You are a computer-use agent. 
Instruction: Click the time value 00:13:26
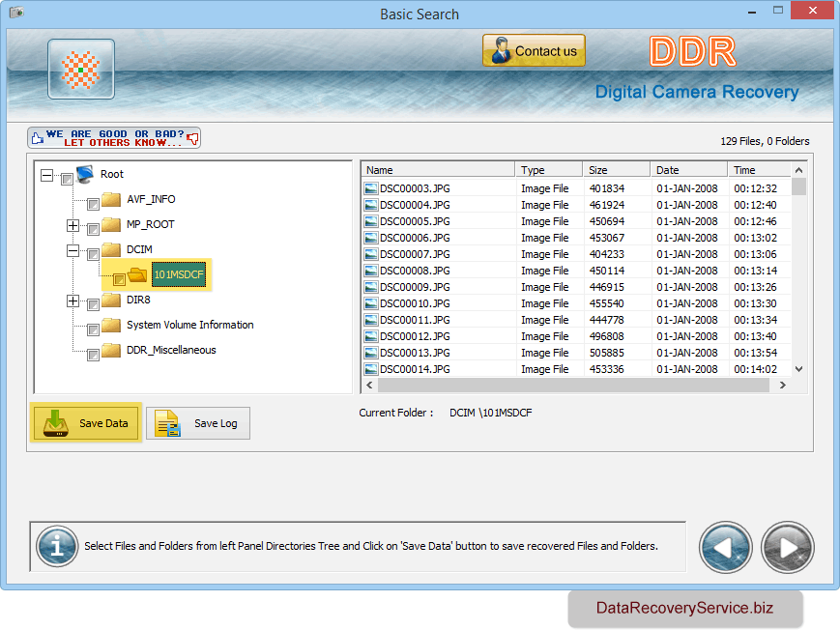pos(755,287)
